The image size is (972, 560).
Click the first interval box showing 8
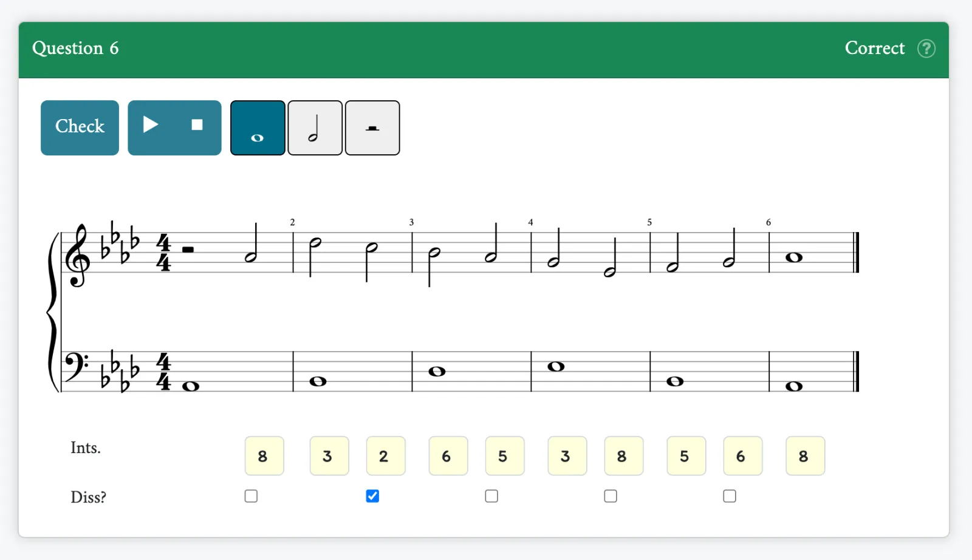click(x=264, y=456)
